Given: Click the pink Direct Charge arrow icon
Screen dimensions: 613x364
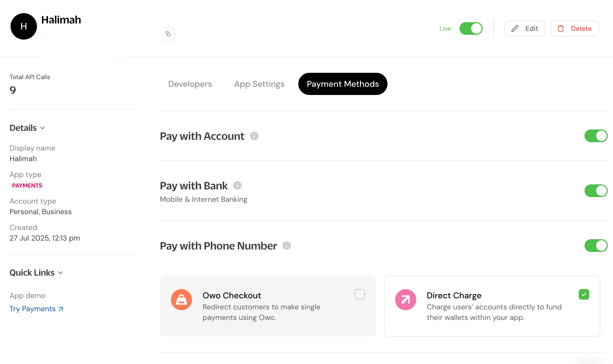Looking at the screenshot, I should tap(405, 300).
